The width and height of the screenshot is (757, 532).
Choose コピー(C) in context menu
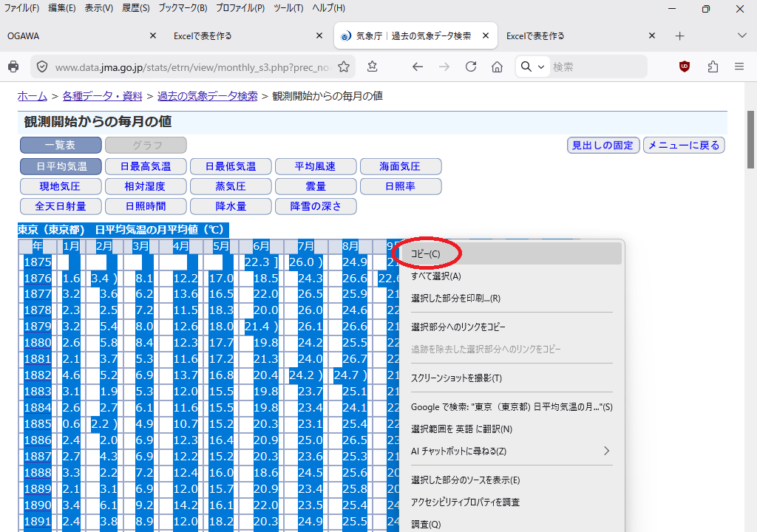(x=512, y=254)
